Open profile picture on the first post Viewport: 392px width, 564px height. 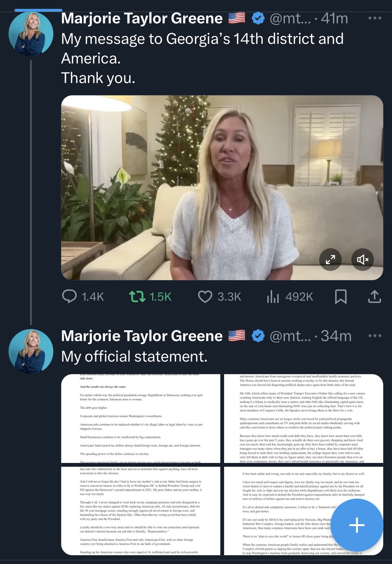[x=31, y=34]
